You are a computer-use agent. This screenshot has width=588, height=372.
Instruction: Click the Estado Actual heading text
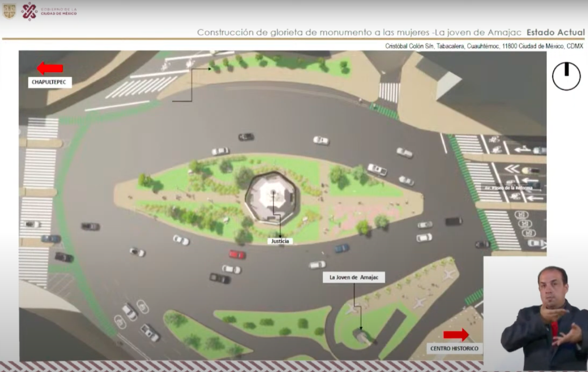[x=555, y=32]
